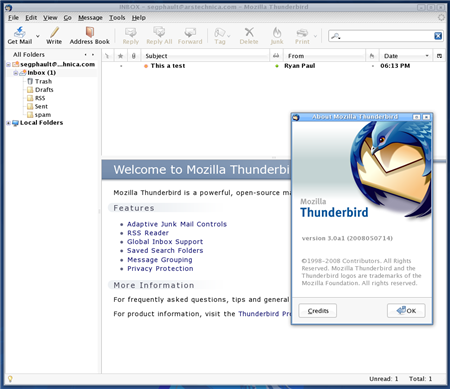Sort messages by Date column
Viewport: 450px width, 389px height.
(x=406, y=56)
